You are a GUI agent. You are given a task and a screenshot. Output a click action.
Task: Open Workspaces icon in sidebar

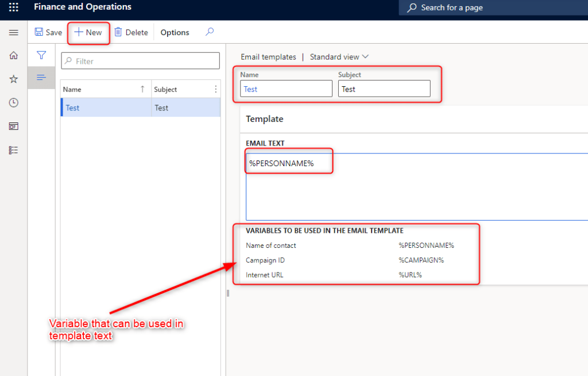(14, 126)
